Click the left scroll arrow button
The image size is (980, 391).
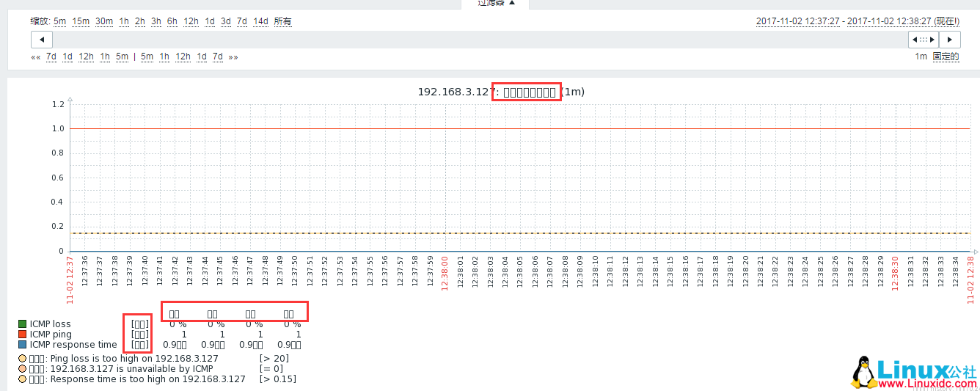coord(41,40)
